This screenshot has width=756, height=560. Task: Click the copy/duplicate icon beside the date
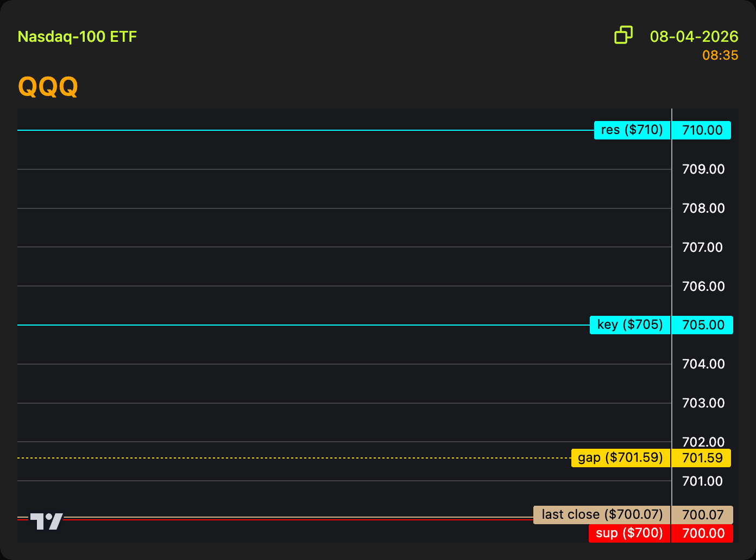(x=623, y=35)
